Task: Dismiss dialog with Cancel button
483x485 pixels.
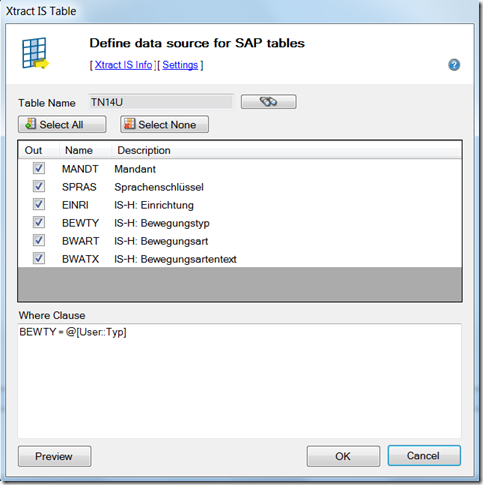Action: [424, 456]
